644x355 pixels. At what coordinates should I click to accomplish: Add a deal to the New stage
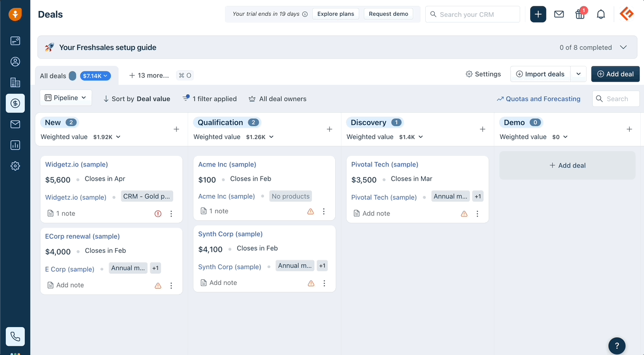click(177, 129)
